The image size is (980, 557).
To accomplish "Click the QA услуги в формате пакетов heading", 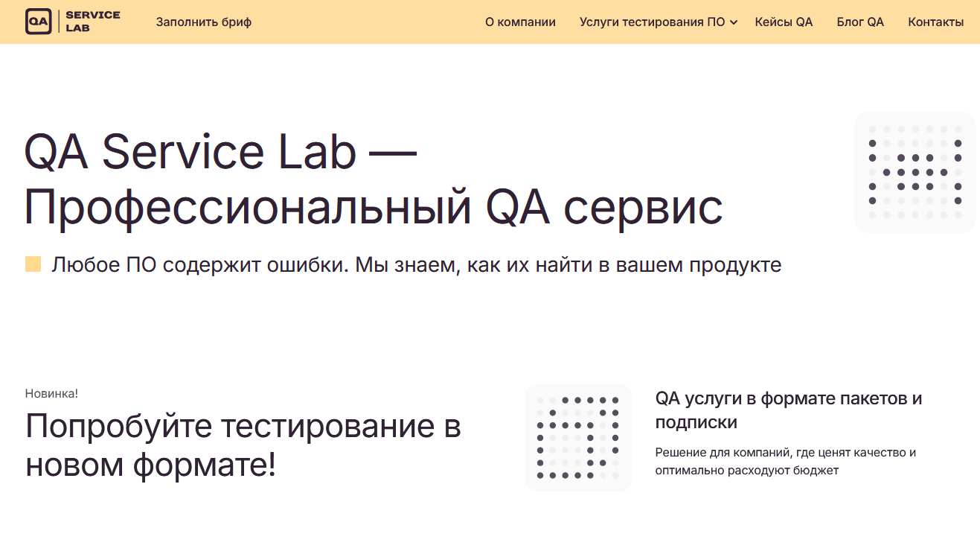I will (789, 410).
